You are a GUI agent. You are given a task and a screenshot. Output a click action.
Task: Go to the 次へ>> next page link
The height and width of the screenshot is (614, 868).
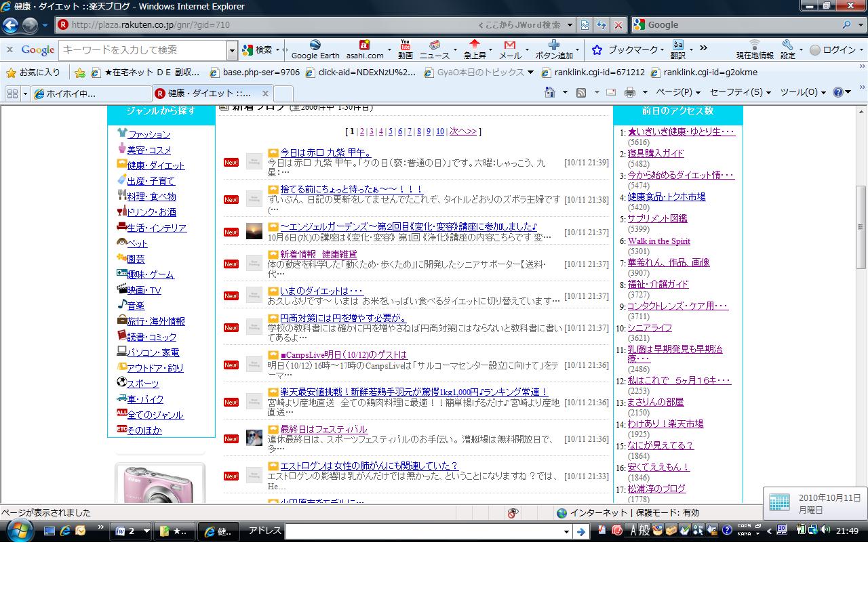click(463, 131)
